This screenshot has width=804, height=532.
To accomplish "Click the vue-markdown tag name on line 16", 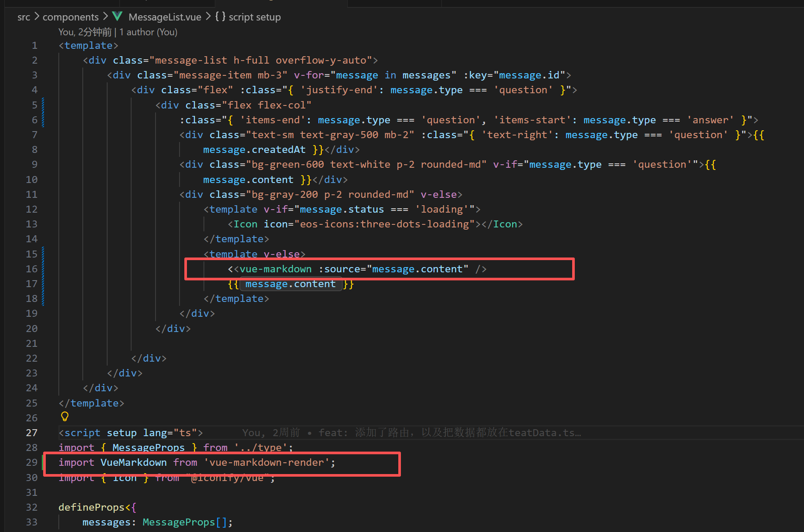I will coord(275,269).
